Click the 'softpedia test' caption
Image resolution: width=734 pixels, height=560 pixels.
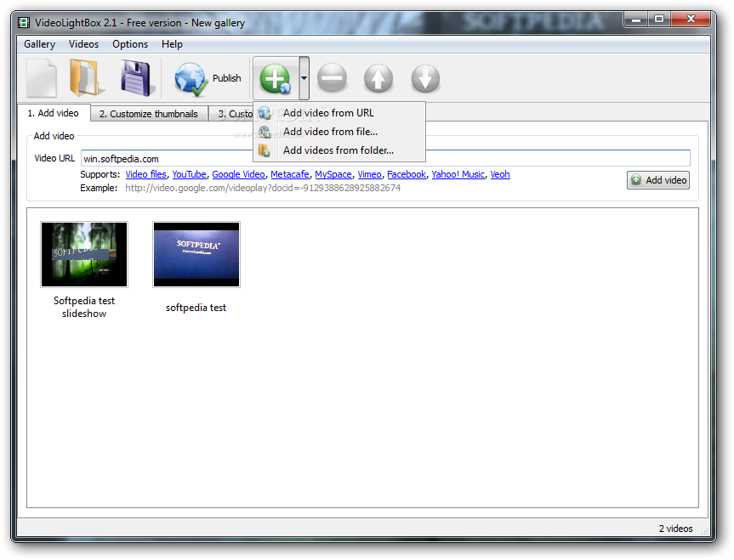click(x=196, y=308)
